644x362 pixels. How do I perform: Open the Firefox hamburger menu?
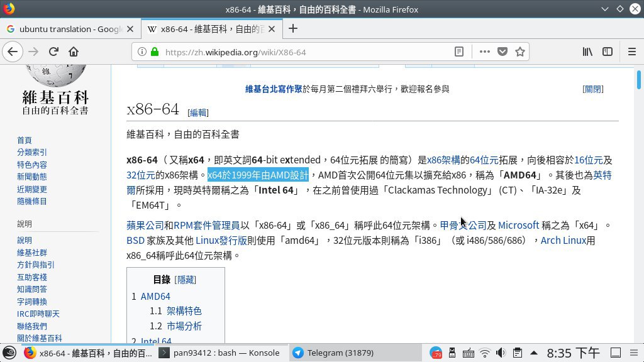(x=631, y=52)
